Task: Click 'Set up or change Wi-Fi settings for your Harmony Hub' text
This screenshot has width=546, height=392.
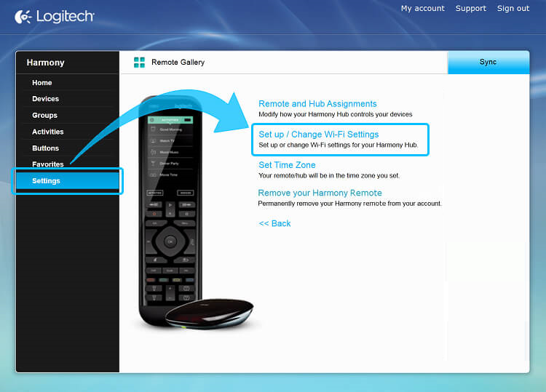Action: (x=338, y=145)
